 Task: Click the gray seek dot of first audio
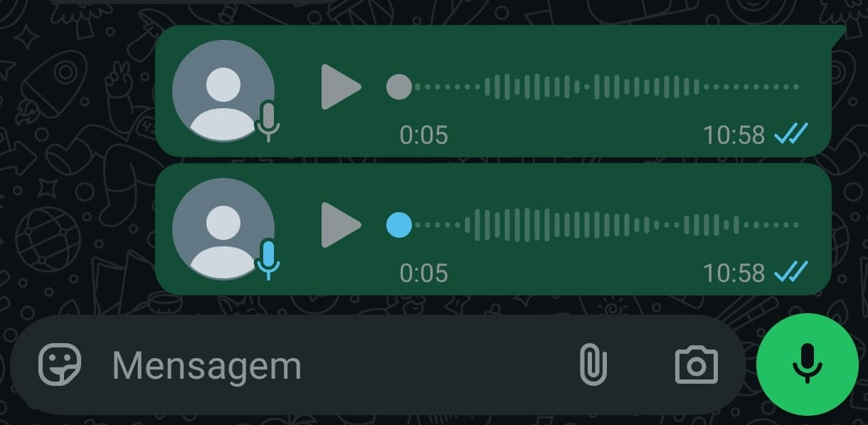coord(399,87)
